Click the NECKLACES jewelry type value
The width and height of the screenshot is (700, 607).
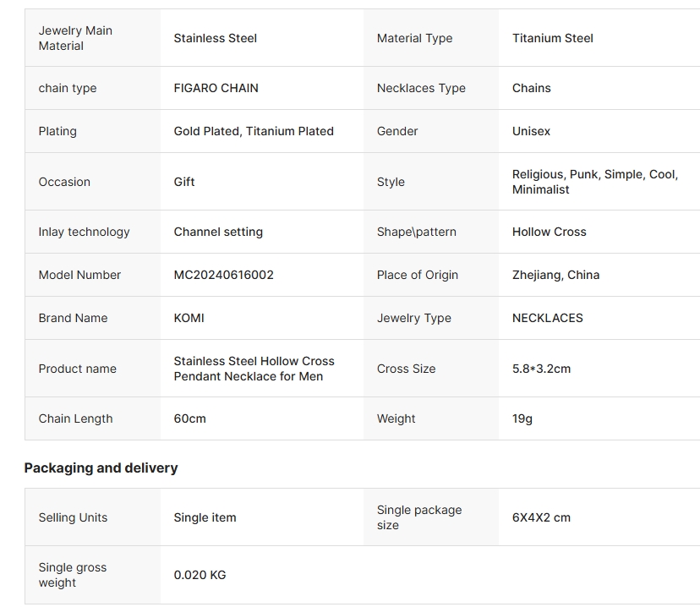(548, 318)
